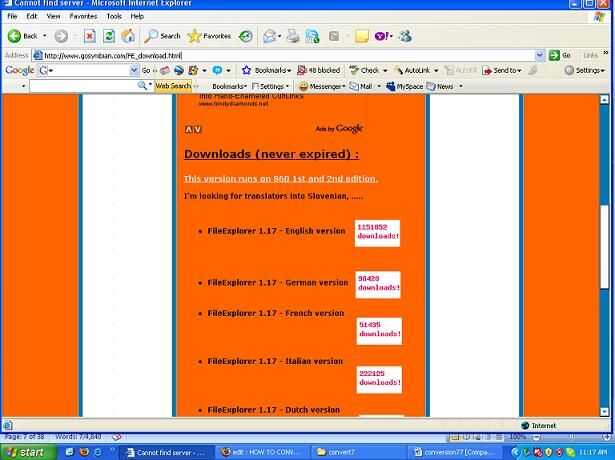
Task: Expand the Google search box dropdown arrow
Action: 134,71
